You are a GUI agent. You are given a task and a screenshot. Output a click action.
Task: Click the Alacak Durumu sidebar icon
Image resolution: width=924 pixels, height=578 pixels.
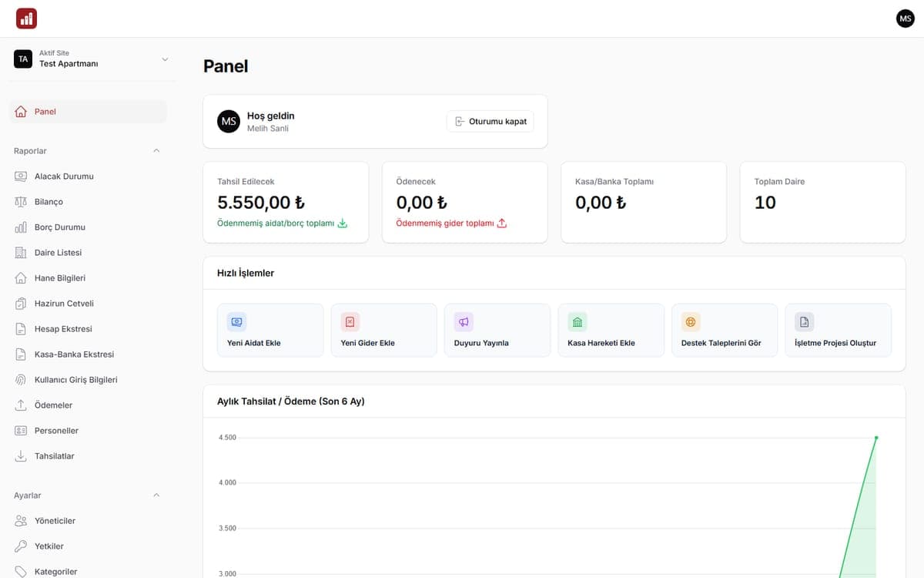point(21,176)
